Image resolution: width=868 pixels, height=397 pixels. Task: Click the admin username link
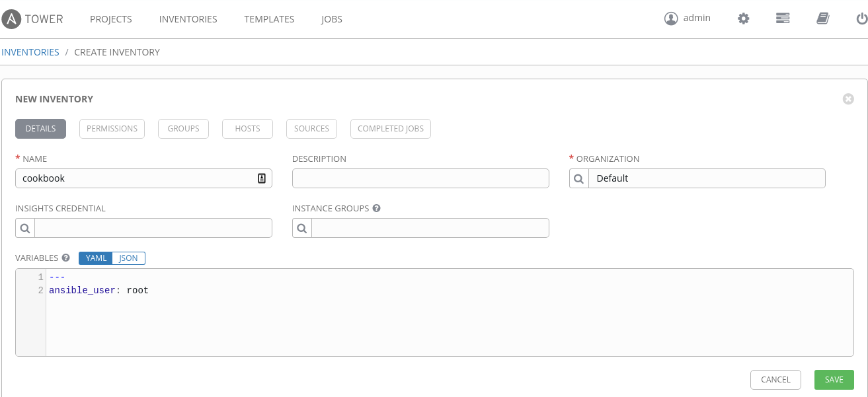[x=697, y=18]
